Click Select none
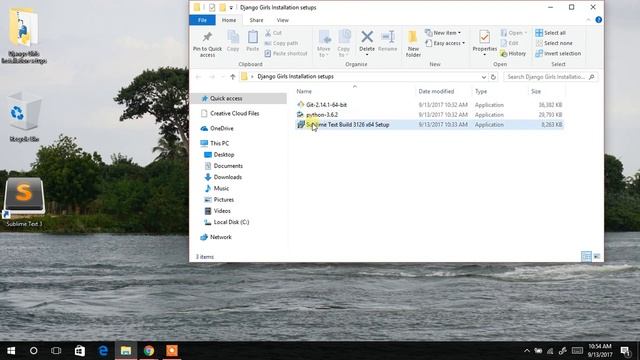The width and height of the screenshot is (640, 360). [554, 43]
